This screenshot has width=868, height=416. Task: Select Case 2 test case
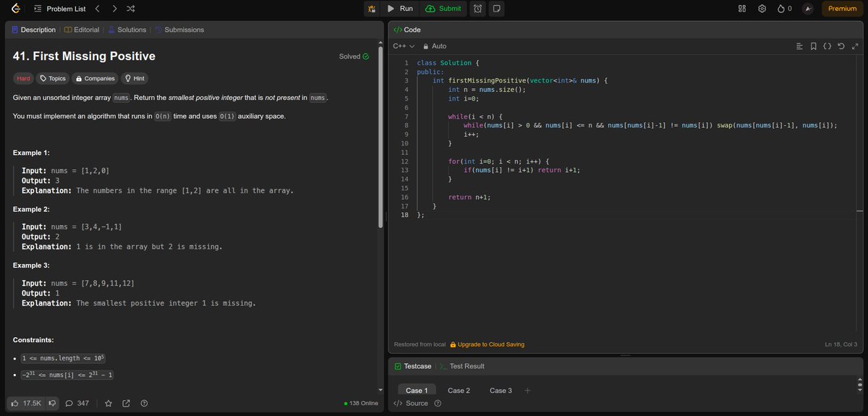pyautogui.click(x=459, y=391)
